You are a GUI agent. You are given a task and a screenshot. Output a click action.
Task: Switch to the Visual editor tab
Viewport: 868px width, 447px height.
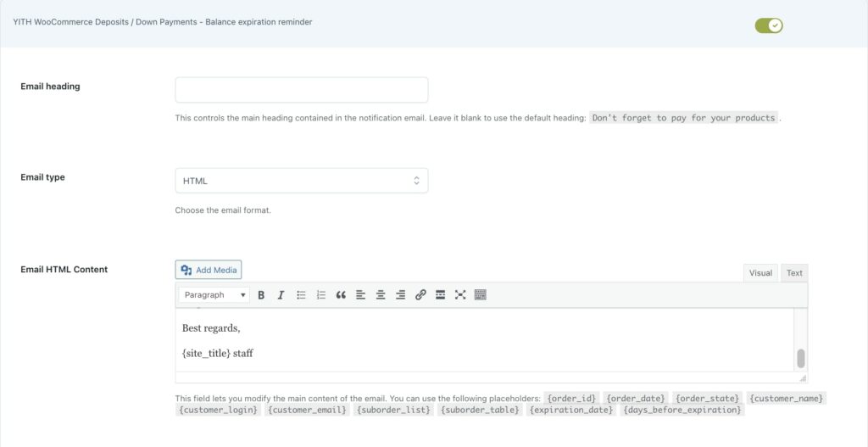[760, 273]
